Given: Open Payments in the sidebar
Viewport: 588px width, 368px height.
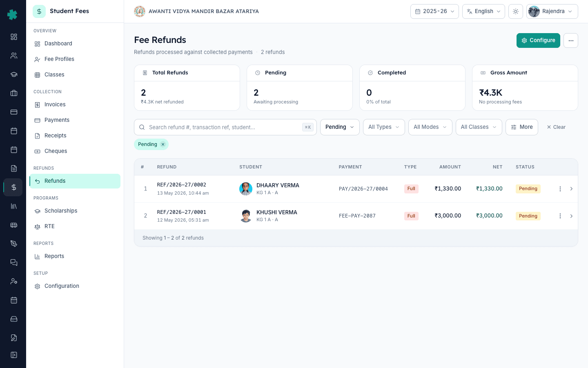Looking at the screenshot, I should [75, 120].
